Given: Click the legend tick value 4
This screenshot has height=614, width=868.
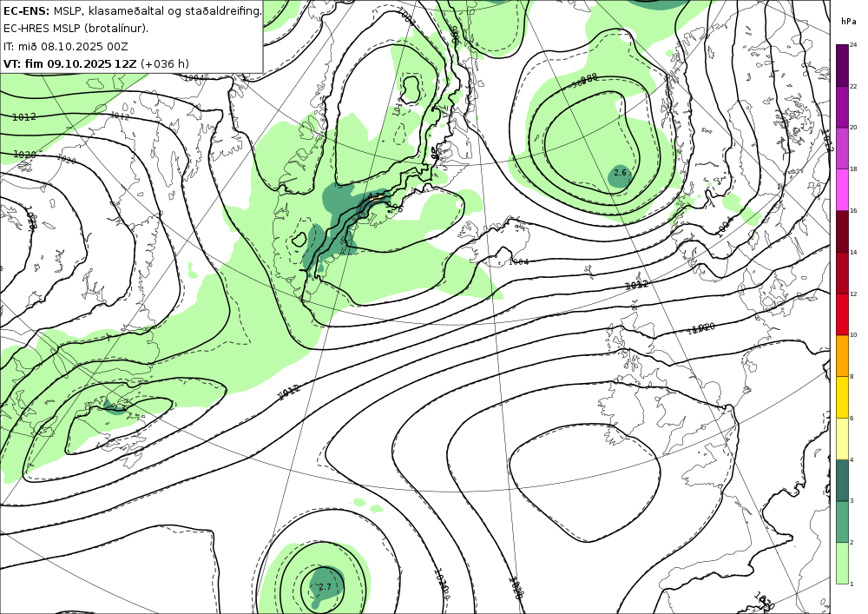Looking at the screenshot, I should tap(852, 459).
